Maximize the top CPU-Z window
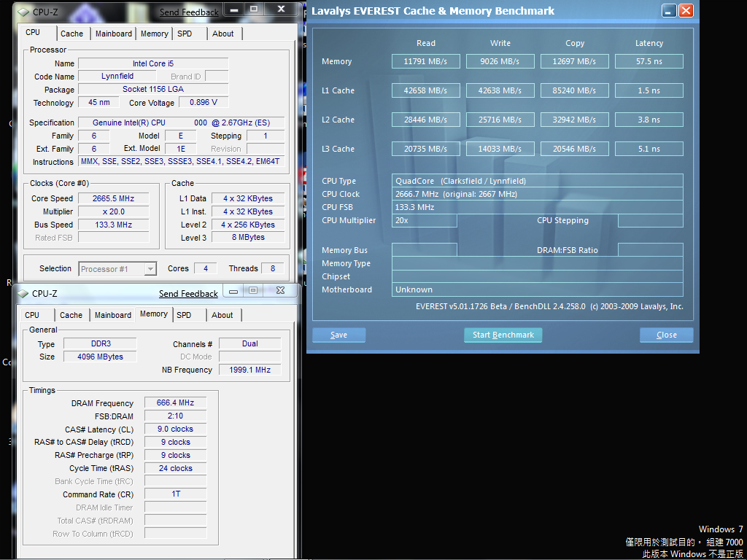The image size is (747, 560). [254, 9]
